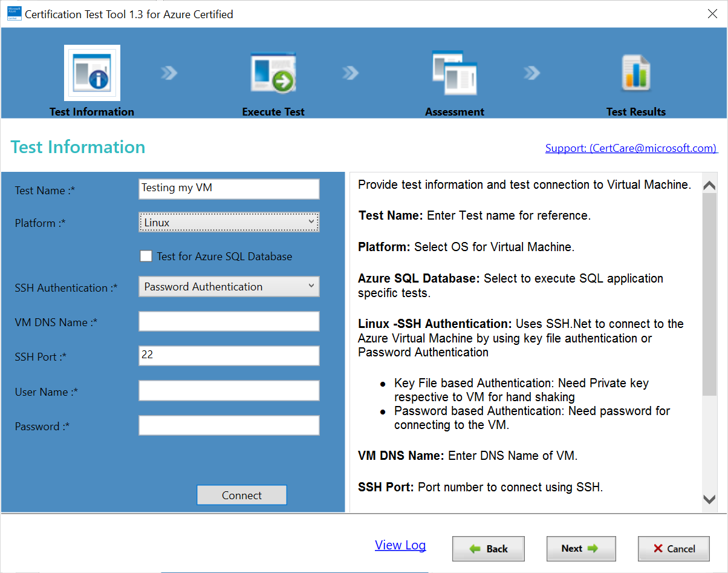
Task: Click the Test Information step label
Action: click(x=92, y=112)
